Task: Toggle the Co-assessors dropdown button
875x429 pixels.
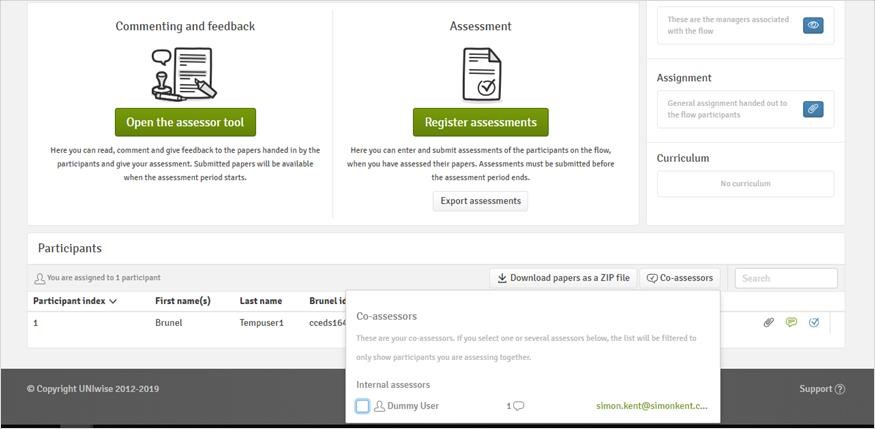Action: 679,278
